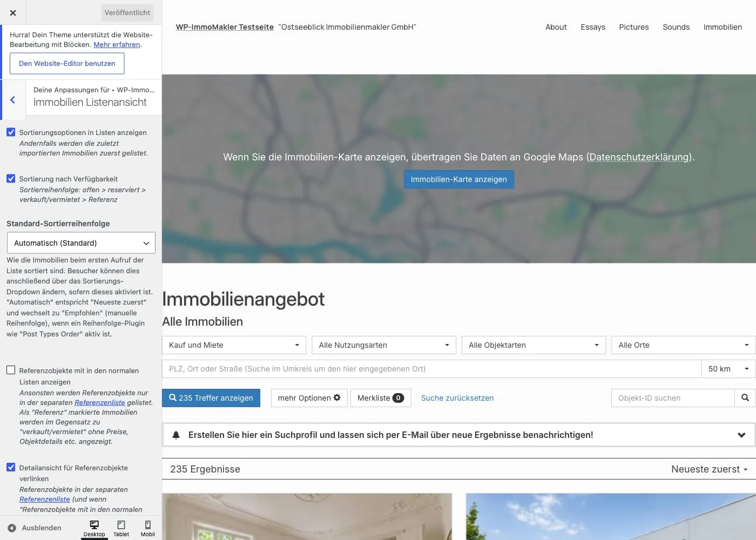Open the 50 km radius dropdown

pos(729,369)
